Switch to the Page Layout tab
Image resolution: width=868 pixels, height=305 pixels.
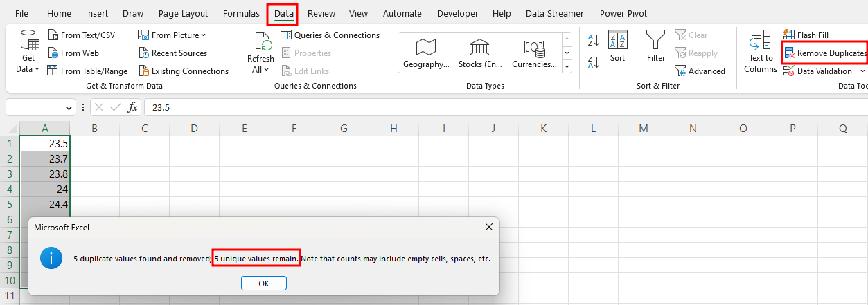[x=183, y=13]
